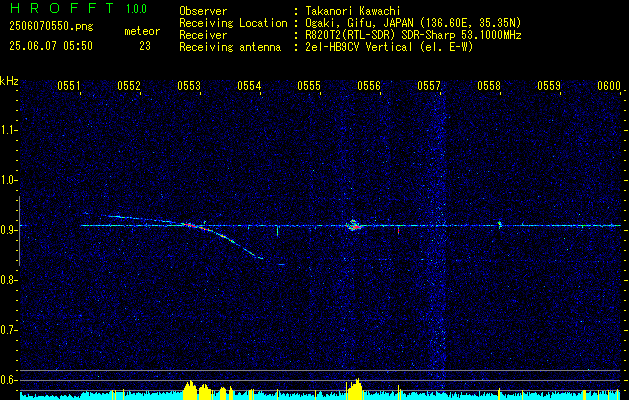Click the 0556 time marker
The height and width of the screenshot is (400, 629).
[369, 85]
